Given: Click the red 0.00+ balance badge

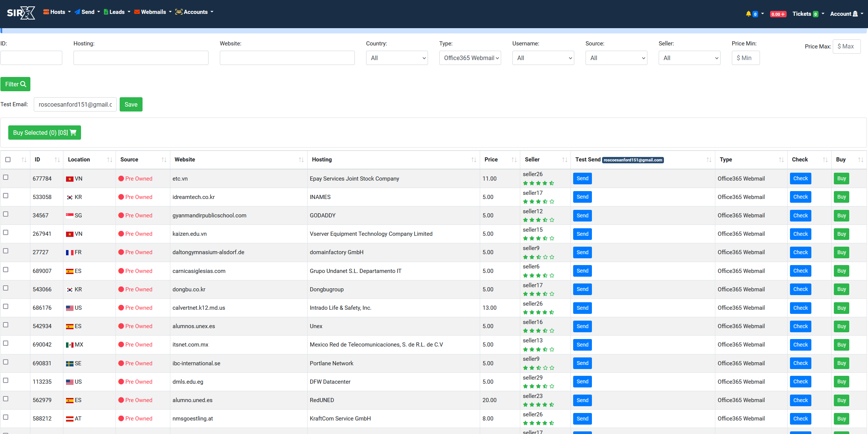Looking at the screenshot, I should (x=778, y=14).
